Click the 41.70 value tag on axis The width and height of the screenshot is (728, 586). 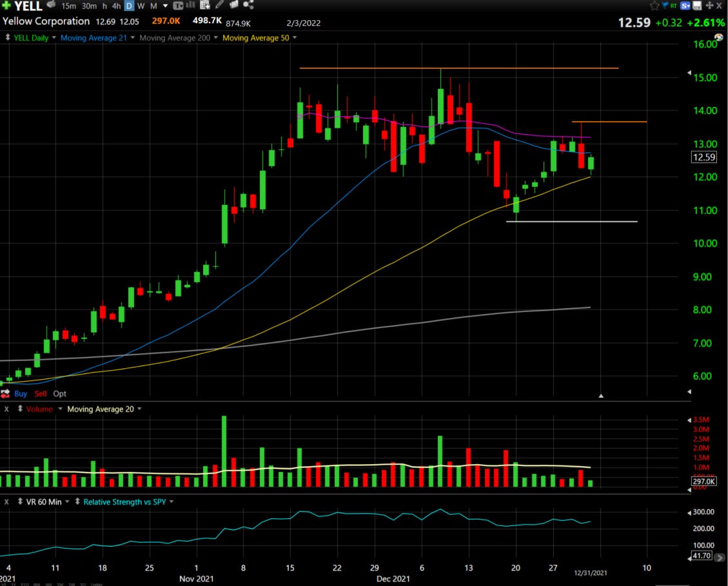[702, 556]
